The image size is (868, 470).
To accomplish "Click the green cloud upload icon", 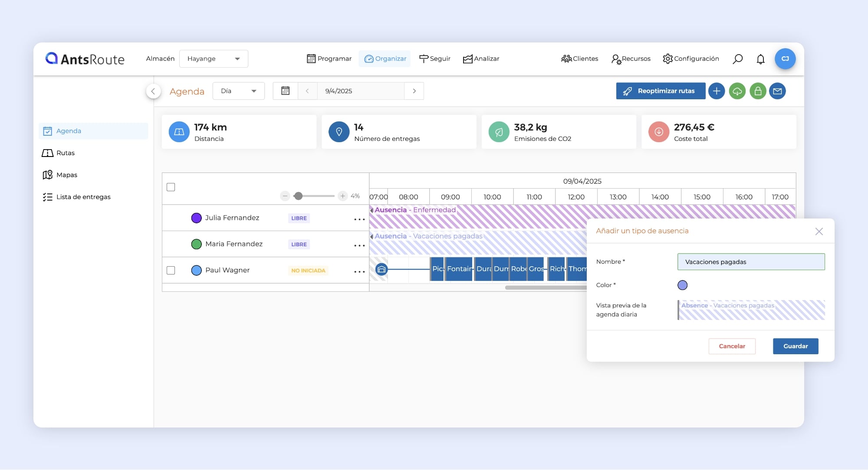I will (737, 91).
